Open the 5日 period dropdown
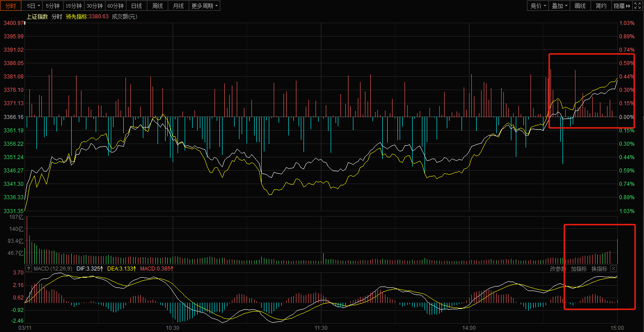This screenshot has width=644, height=332. click(x=33, y=6)
